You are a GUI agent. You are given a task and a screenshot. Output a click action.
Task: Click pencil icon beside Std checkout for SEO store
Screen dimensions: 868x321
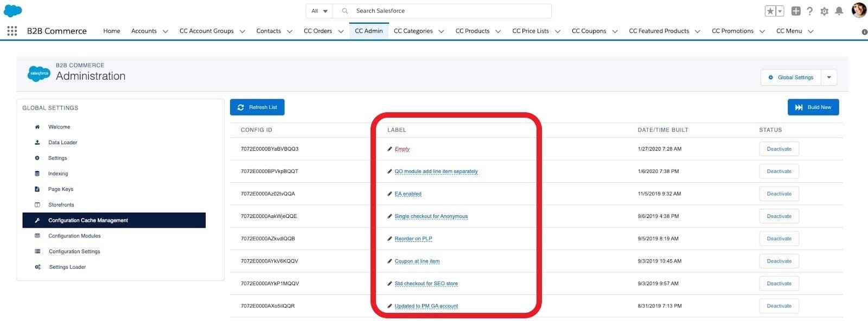click(x=390, y=284)
